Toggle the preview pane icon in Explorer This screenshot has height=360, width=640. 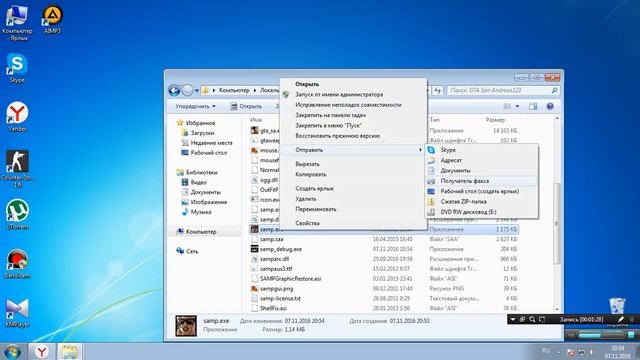[x=533, y=106]
